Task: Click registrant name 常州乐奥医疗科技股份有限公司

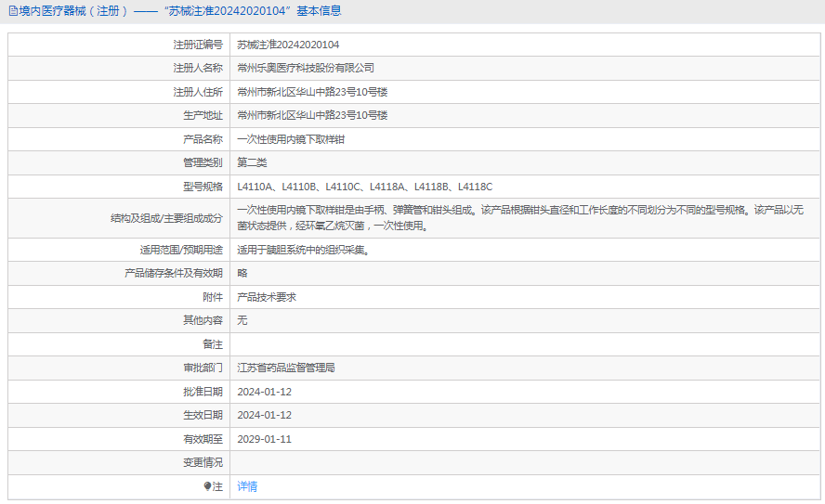Action: click(305, 68)
